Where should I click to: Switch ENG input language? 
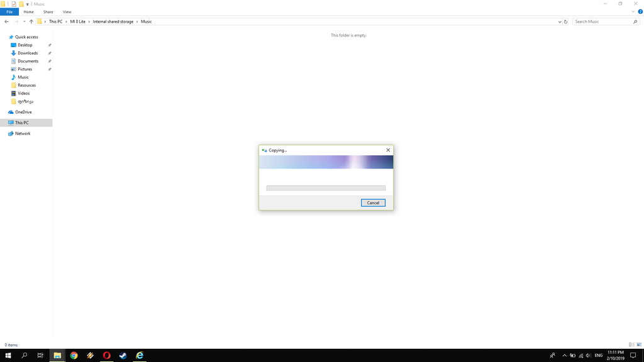click(599, 356)
